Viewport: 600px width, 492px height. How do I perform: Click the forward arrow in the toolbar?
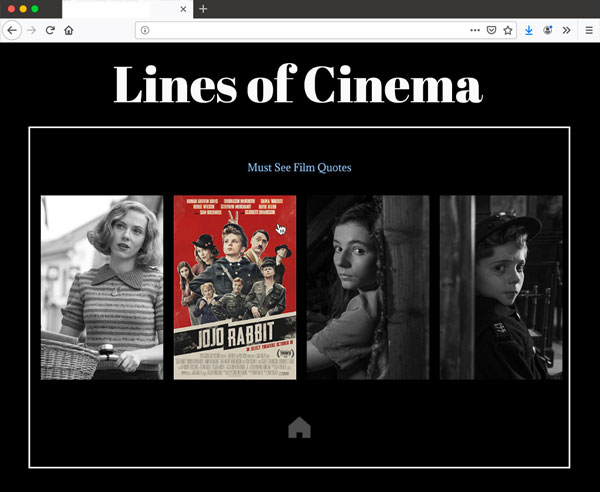pyautogui.click(x=31, y=30)
